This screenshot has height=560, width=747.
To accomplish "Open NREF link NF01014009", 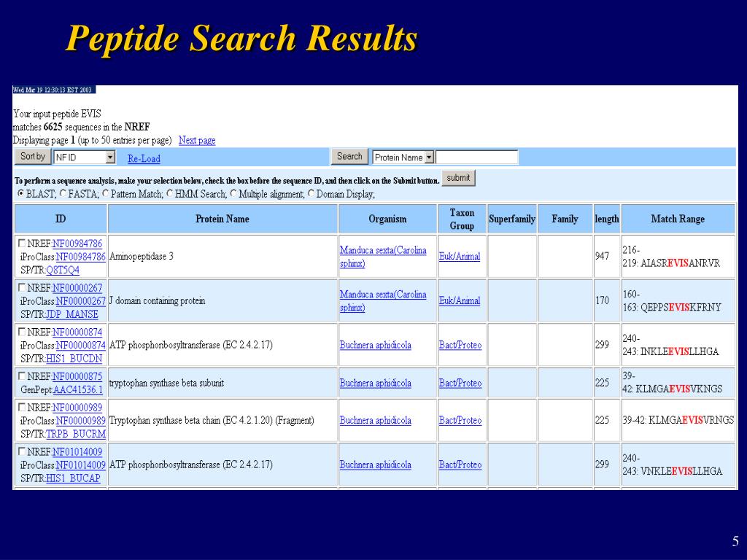I will (x=77, y=452).
